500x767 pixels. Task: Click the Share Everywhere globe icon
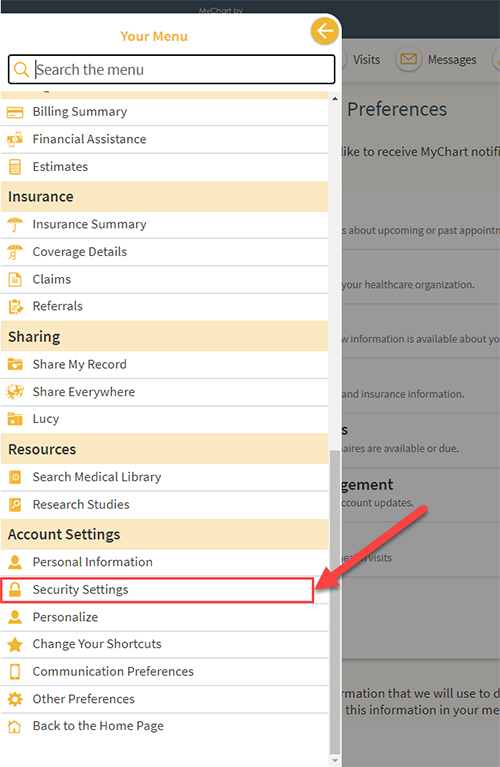(x=15, y=392)
